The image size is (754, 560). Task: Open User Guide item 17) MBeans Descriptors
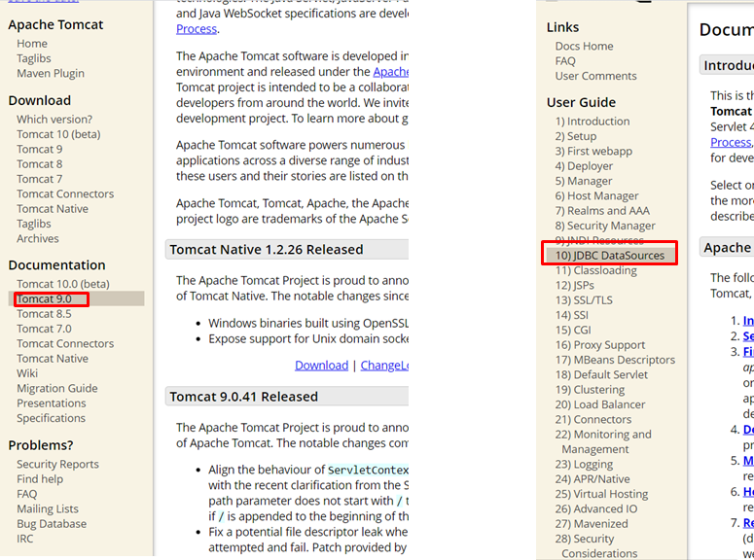[x=615, y=360]
